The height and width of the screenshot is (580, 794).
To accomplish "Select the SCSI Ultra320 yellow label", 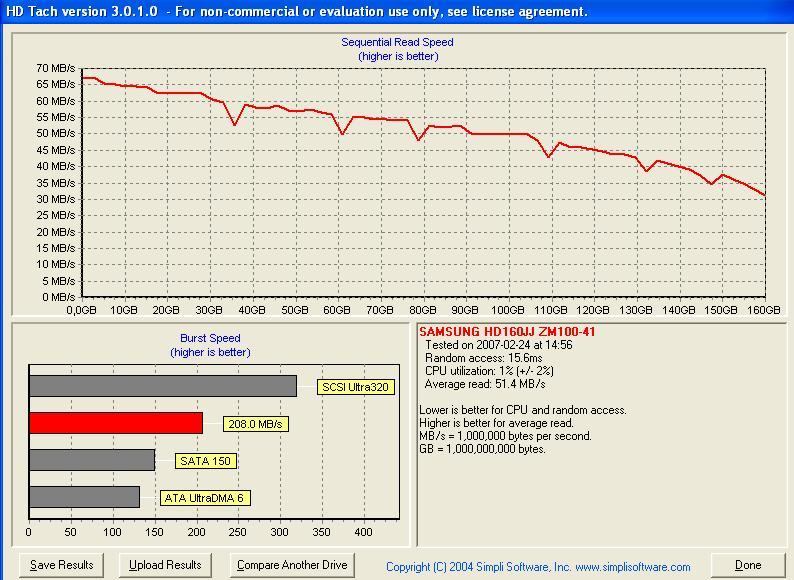I will (x=355, y=387).
